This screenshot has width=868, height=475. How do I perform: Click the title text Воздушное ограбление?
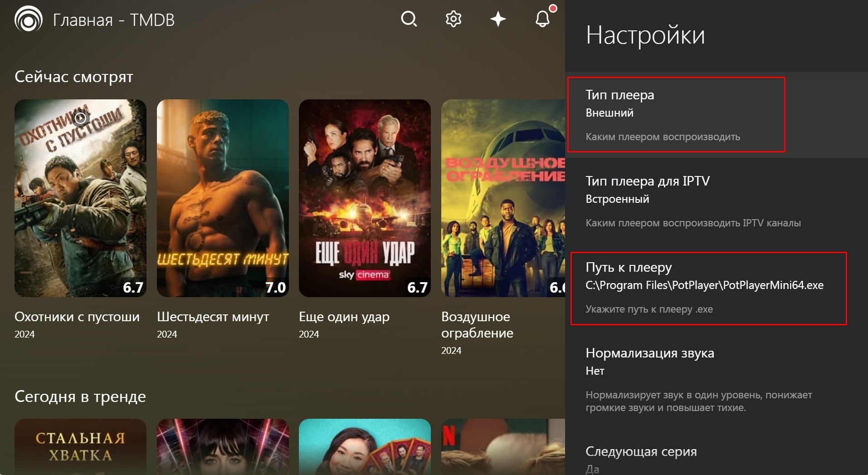coord(477,325)
